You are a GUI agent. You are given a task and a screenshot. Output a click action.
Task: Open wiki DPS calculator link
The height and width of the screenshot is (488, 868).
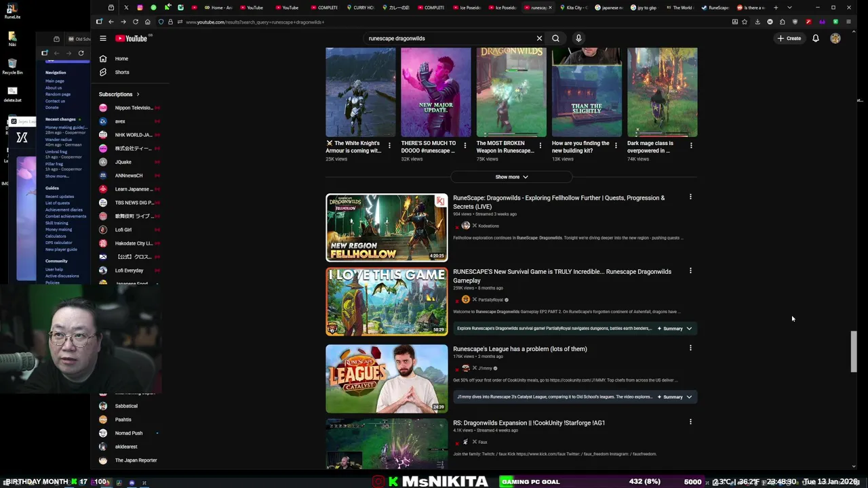59,243
